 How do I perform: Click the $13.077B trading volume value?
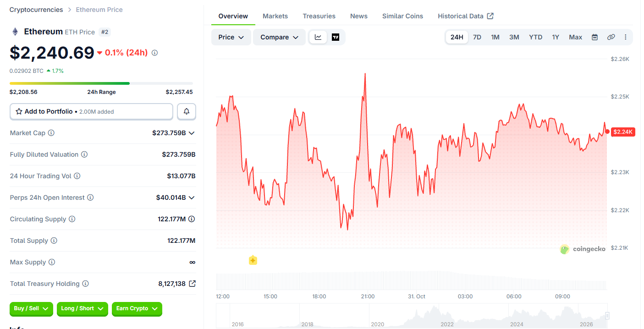pos(182,176)
